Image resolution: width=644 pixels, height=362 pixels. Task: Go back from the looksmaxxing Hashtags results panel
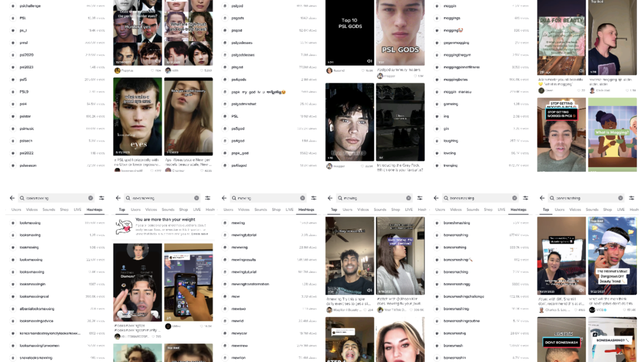12,198
